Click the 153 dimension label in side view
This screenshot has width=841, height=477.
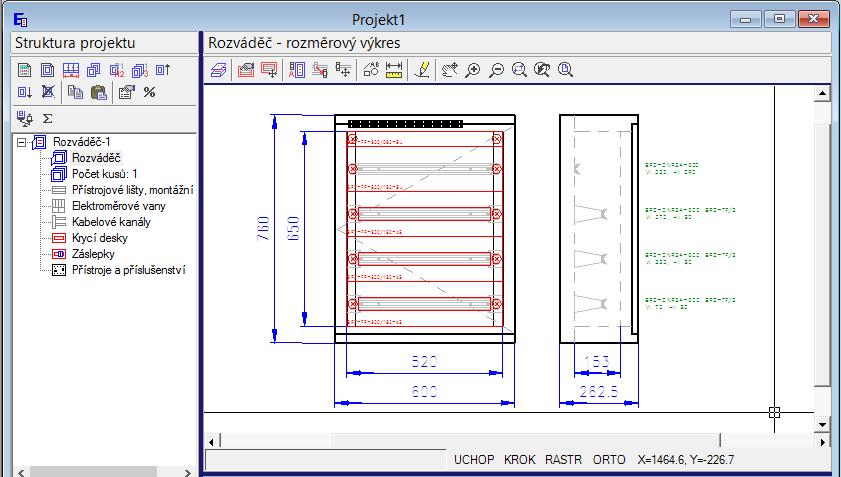click(x=597, y=362)
